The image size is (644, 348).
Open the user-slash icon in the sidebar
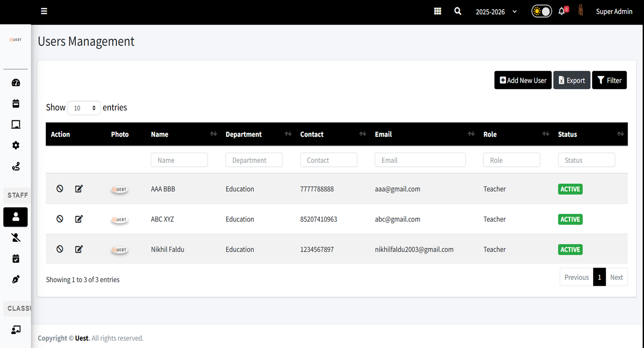click(16, 238)
